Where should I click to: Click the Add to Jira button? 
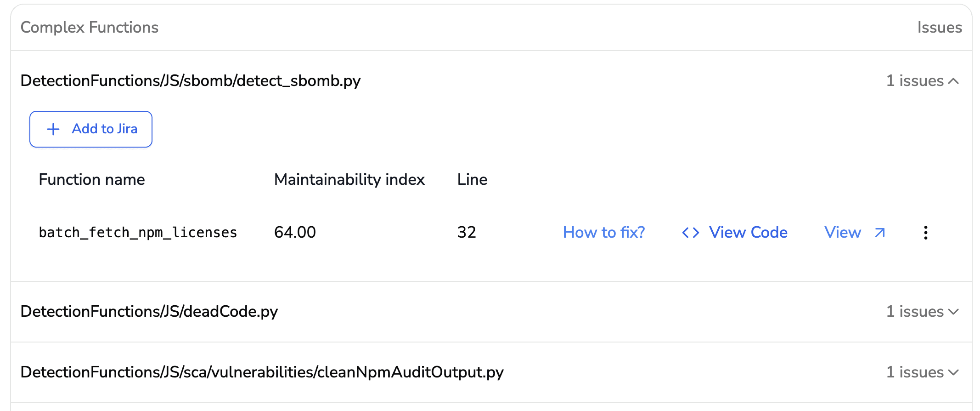[91, 129]
